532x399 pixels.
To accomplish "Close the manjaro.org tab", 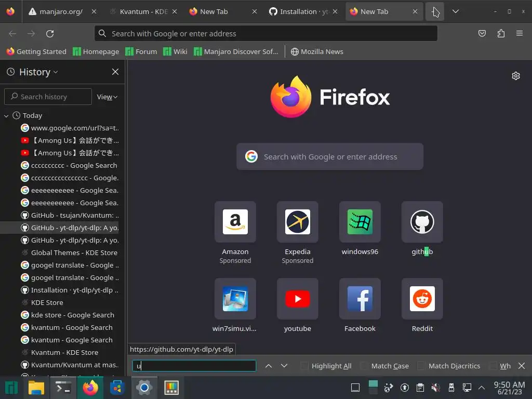I will click(94, 11).
